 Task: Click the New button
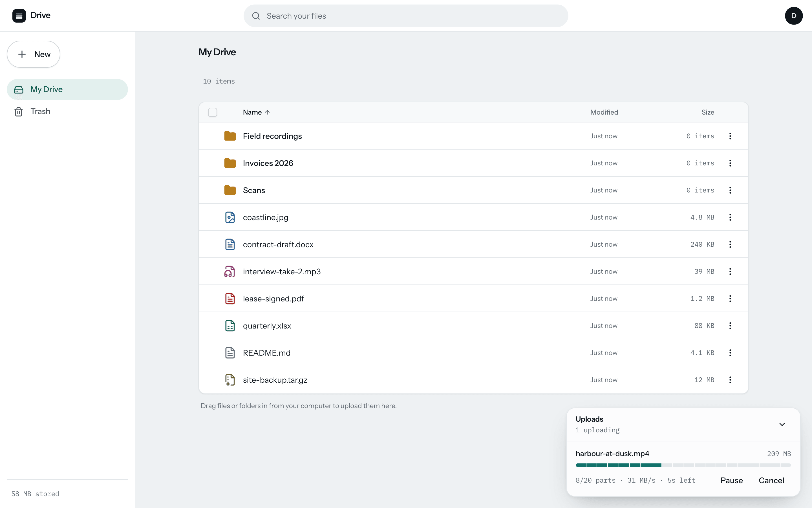34,54
